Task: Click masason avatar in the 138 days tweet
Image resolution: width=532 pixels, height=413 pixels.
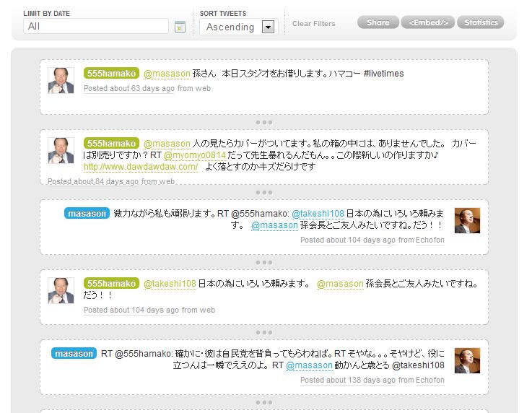Action: [x=467, y=361]
